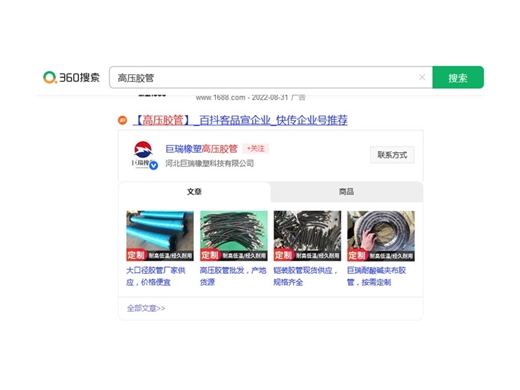
Task: Open the 巨瑞橡塑高压胶管 account name
Action: click(201, 149)
